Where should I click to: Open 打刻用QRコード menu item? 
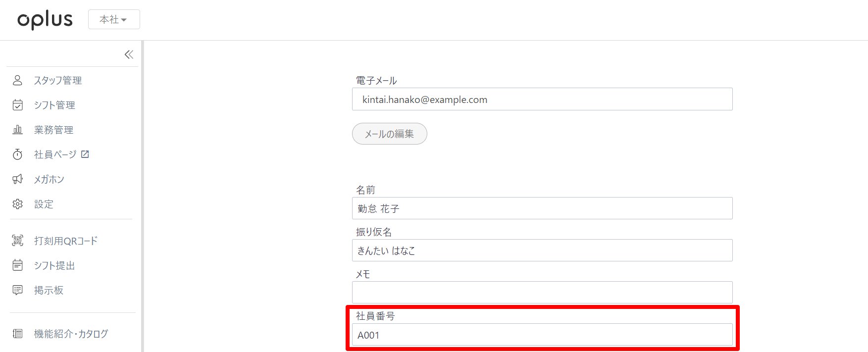click(66, 241)
